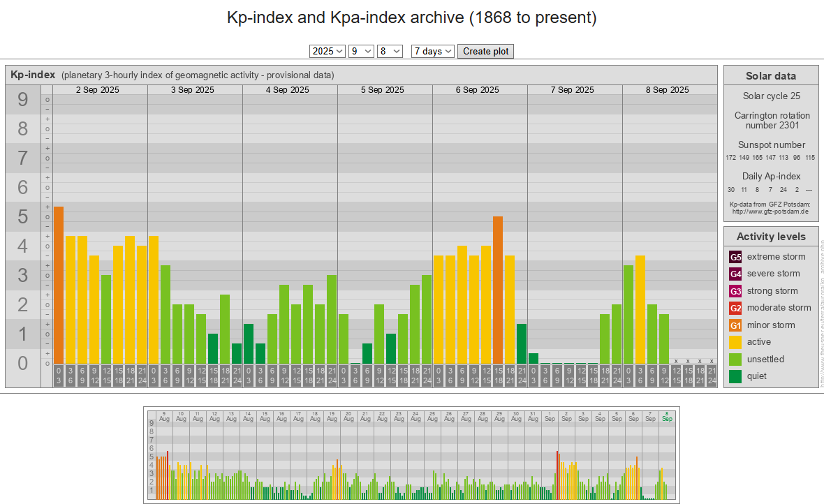This screenshot has height=504, width=824.
Task: Click the yellow active level swatch
Action: (x=735, y=342)
